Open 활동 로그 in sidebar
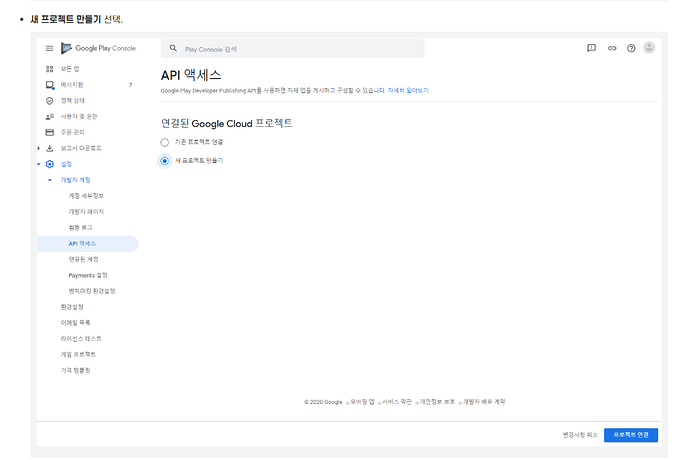The image size is (690, 460). click(x=81, y=228)
